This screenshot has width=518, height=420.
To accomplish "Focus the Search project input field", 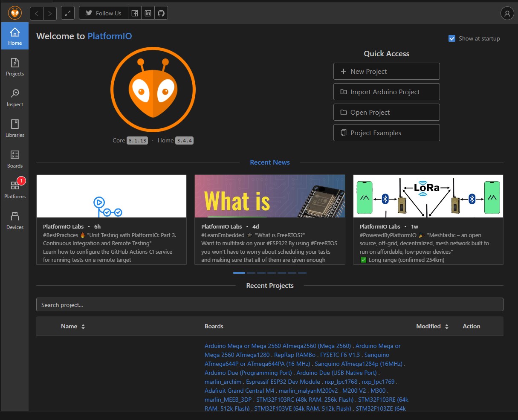I will pyautogui.click(x=270, y=304).
